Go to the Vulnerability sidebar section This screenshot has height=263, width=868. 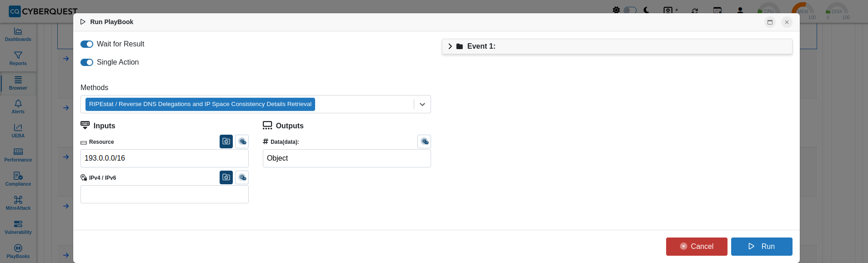tap(18, 228)
